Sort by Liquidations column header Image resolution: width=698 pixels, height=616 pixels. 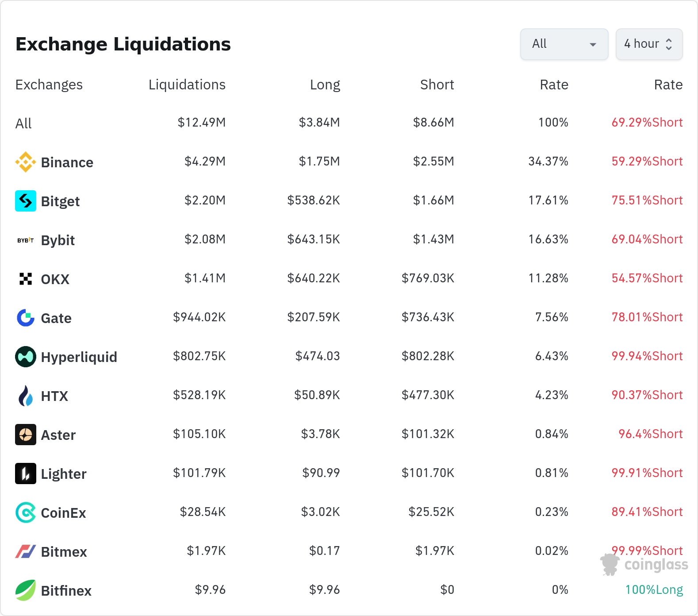[187, 85]
